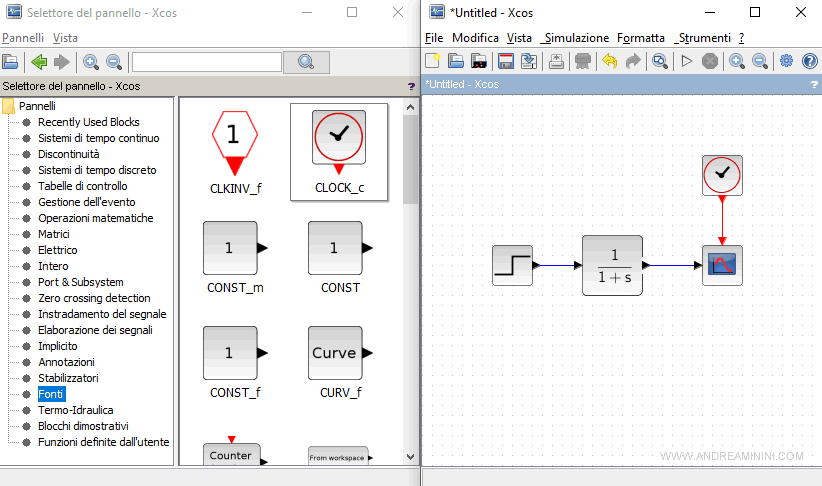Select Tabelle di controllo category

(x=82, y=186)
